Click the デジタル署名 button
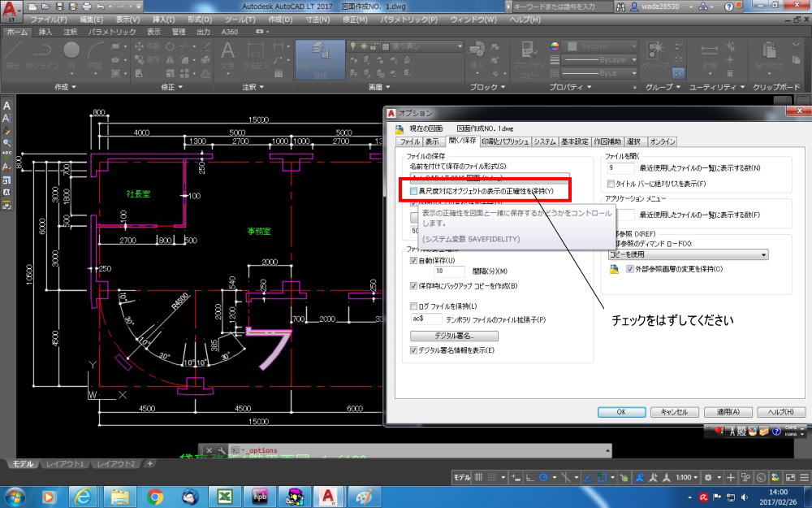Image resolution: width=812 pixels, height=508 pixels. click(454, 336)
